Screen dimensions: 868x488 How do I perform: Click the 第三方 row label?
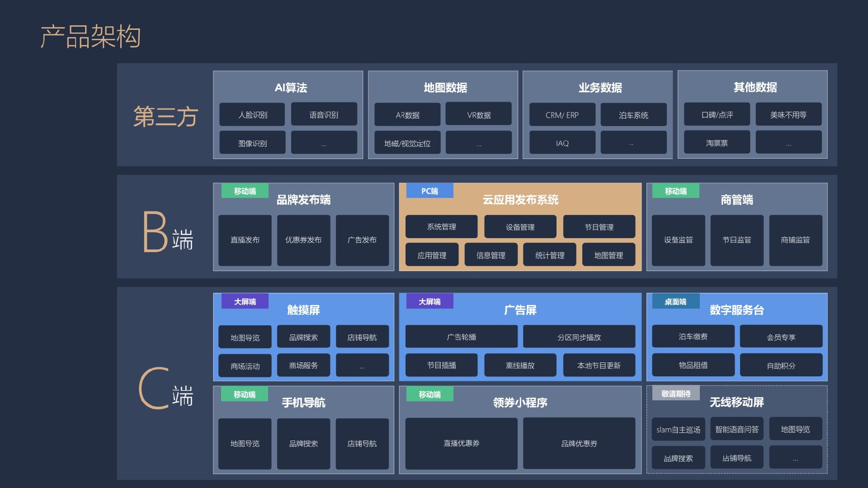pyautogui.click(x=165, y=117)
